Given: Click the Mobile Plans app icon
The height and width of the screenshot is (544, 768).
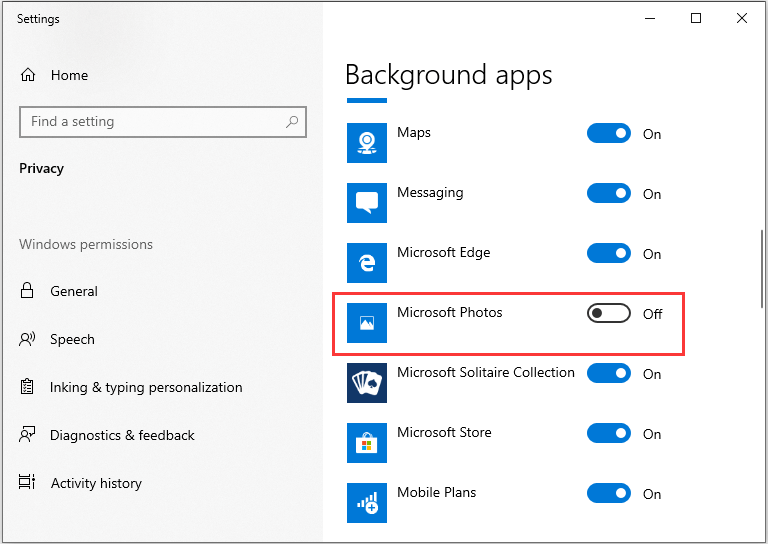Looking at the screenshot, I should point(367,503).
